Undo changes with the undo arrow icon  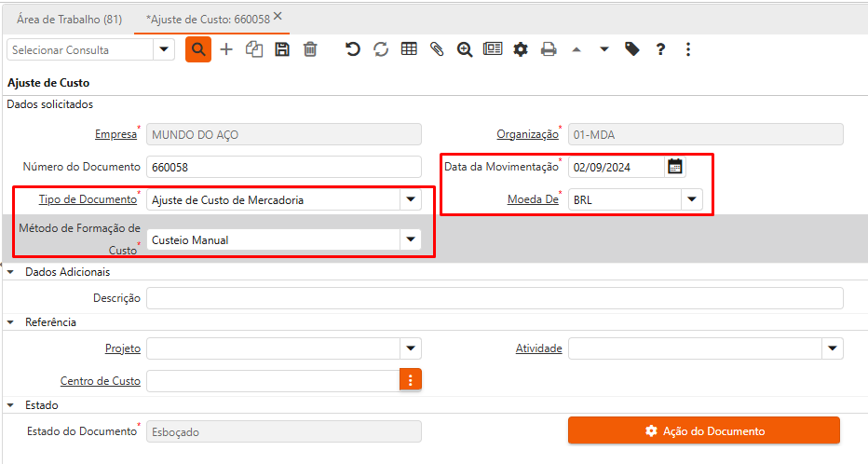[x=353, y=49]
